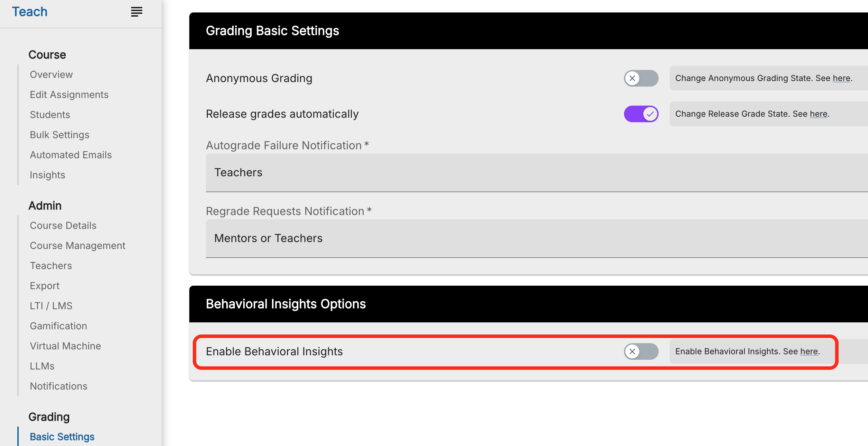Click the Regrade Requests Notification field label

click(289, 211)
